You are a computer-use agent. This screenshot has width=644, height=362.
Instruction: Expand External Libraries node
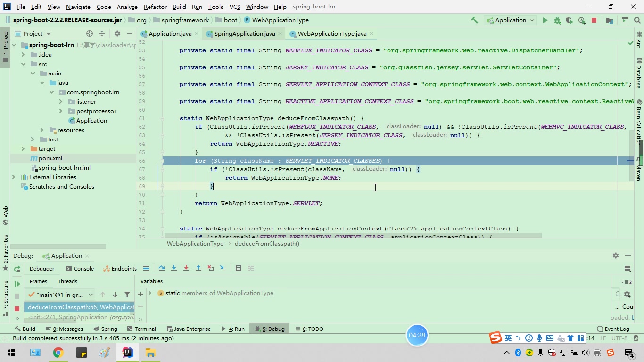pyautogui.click(x=14, y=177)
